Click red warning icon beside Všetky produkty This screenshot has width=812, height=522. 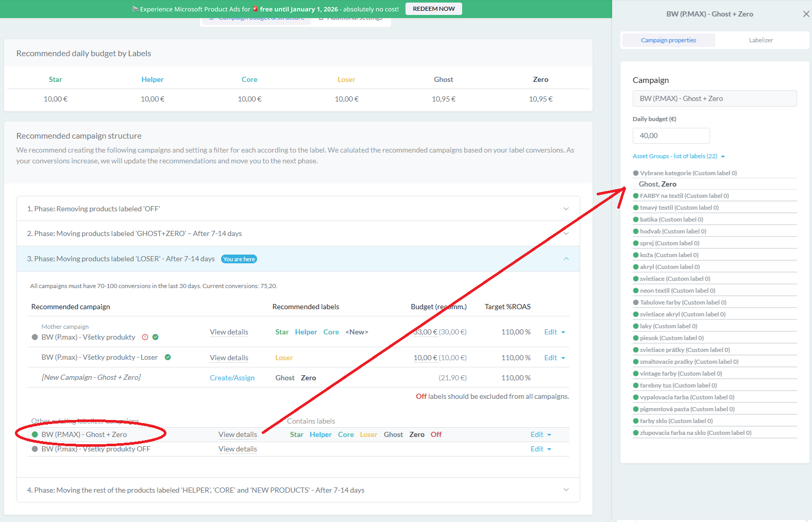(x=145, y=338)
